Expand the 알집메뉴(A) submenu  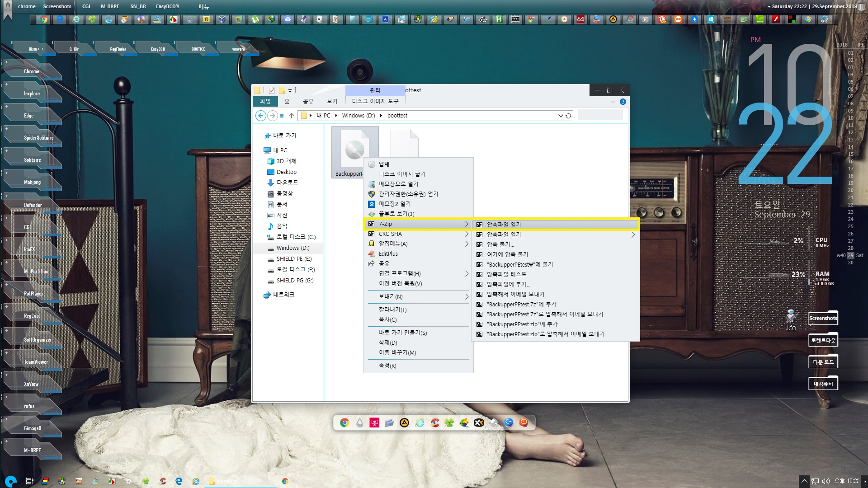(467, 244)
